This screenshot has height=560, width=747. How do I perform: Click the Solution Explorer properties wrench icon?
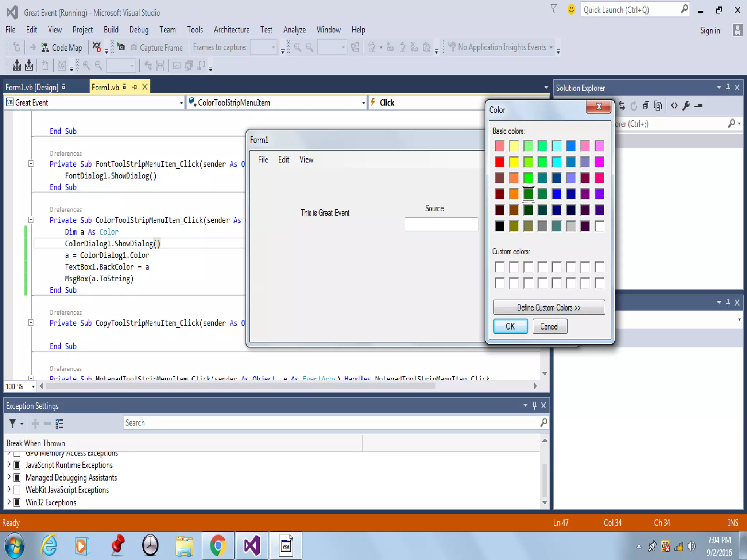686,106
